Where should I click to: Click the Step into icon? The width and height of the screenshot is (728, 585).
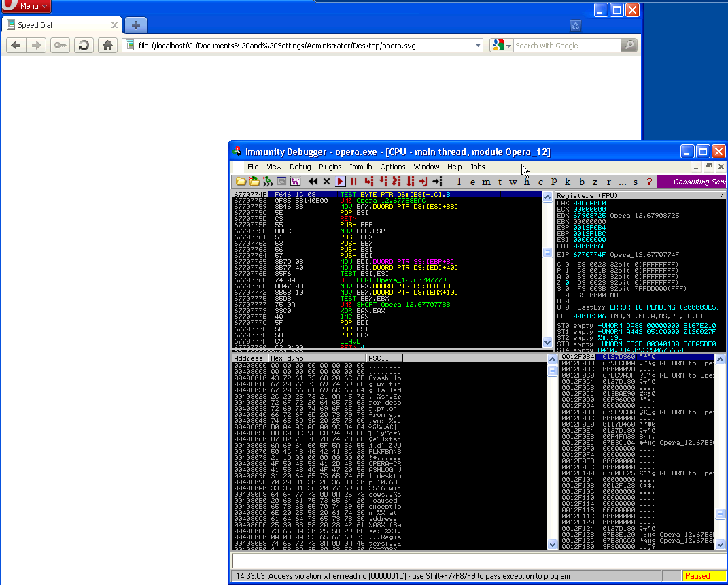pos(369,182)
